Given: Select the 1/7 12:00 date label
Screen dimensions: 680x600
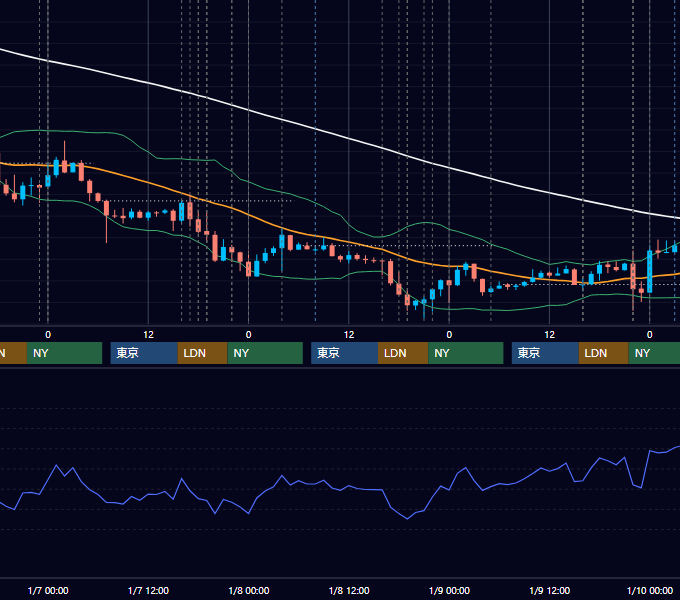Looking at the screenshot, I should (x=148, y=590).
